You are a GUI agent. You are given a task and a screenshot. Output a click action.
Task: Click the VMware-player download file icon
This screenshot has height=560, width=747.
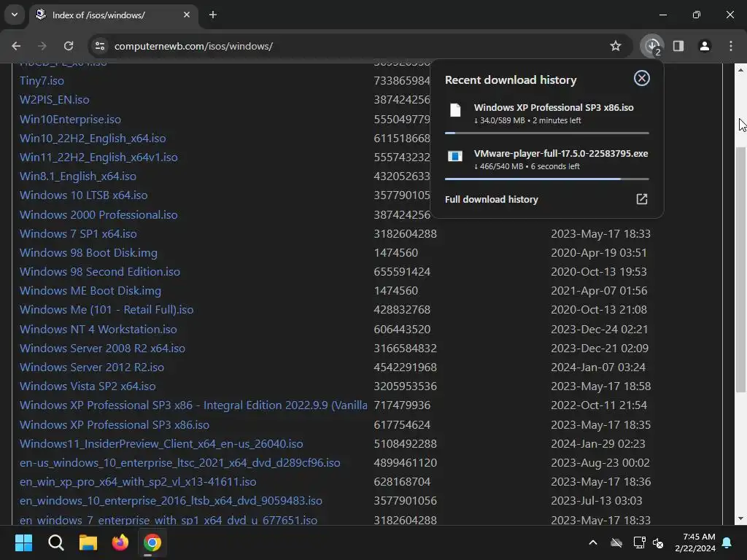click(455, 156)
